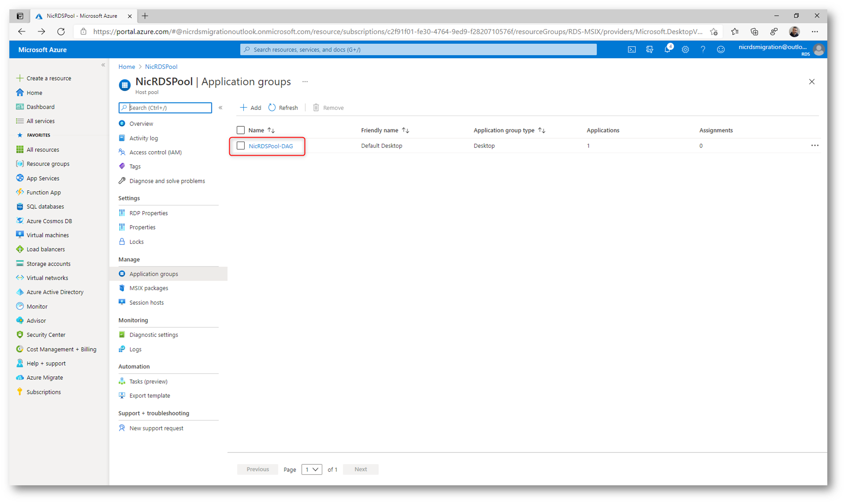
Task: Open the browser Collections icon
Action: tap(754, 32)
